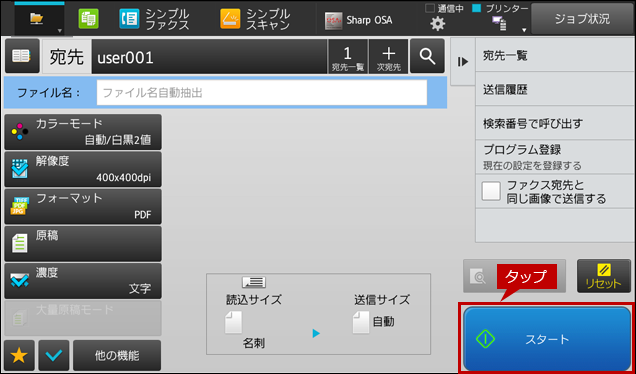Screen dimensions: 636x374
Task: Tap the Exposure checkmark icon
Action: [19, 281]
